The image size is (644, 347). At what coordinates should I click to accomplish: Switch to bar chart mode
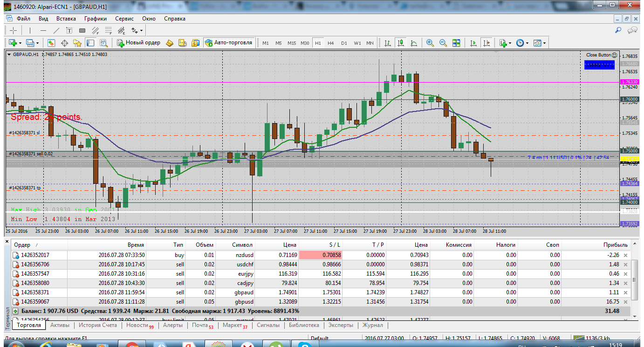click(387, 43)
